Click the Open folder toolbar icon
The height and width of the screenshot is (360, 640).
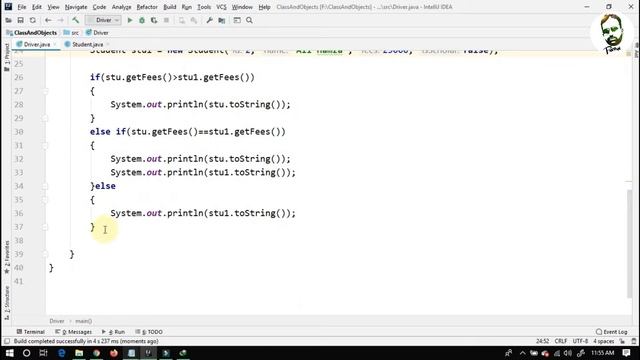tap(9, 20)
